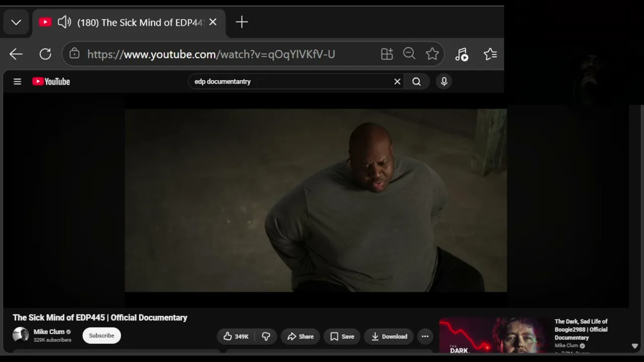Open the apps available icon in address bar

click(x=386, y=54)
